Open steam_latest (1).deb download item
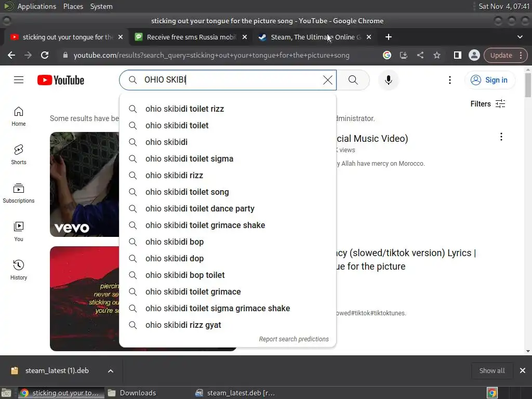 tap(57, 371)
